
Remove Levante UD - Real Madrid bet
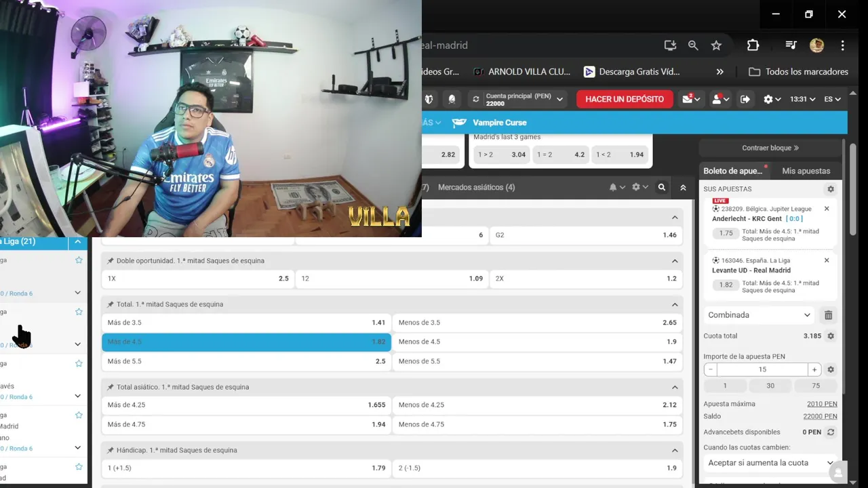pyautogui.click(x=827, y=260)
